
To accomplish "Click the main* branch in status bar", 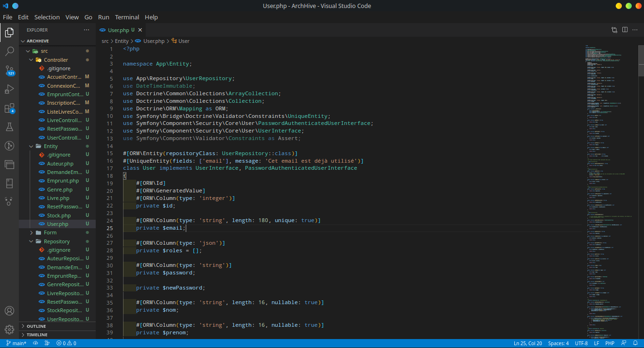I will click(x=17, y=343).
